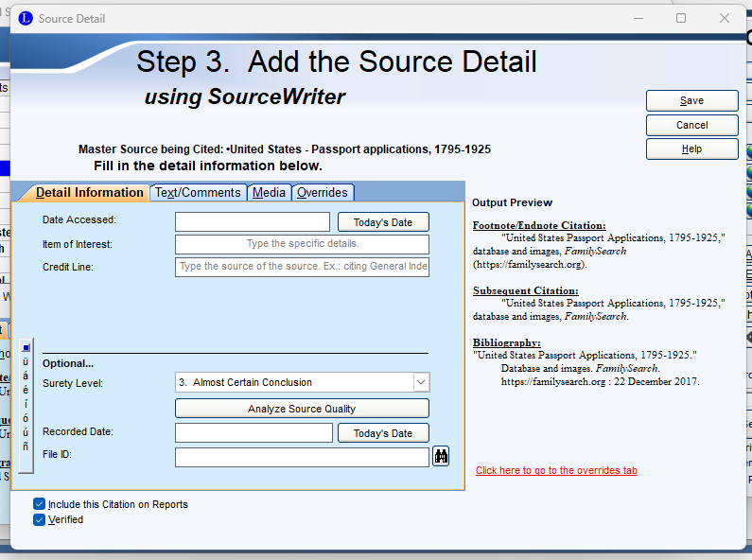The image size is (752, 560).
Task: Switch to the Detail Information tab
Action: (x=89, y=192)
